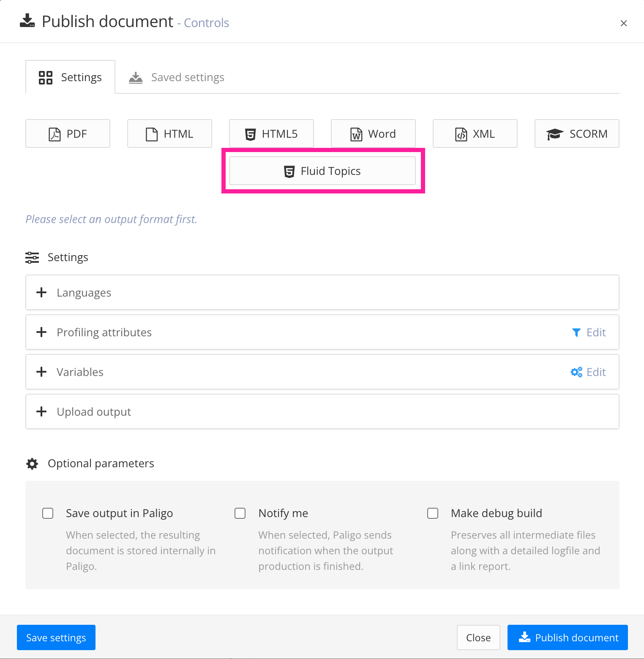Expand the Upload output section
This screenshot has width=644, height=659.
(41, 411)
